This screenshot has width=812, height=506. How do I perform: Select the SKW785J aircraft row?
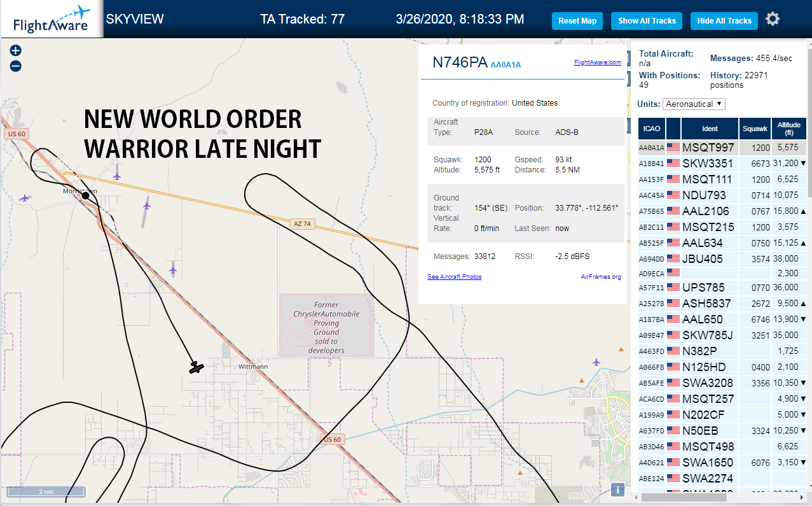point(722,335)
